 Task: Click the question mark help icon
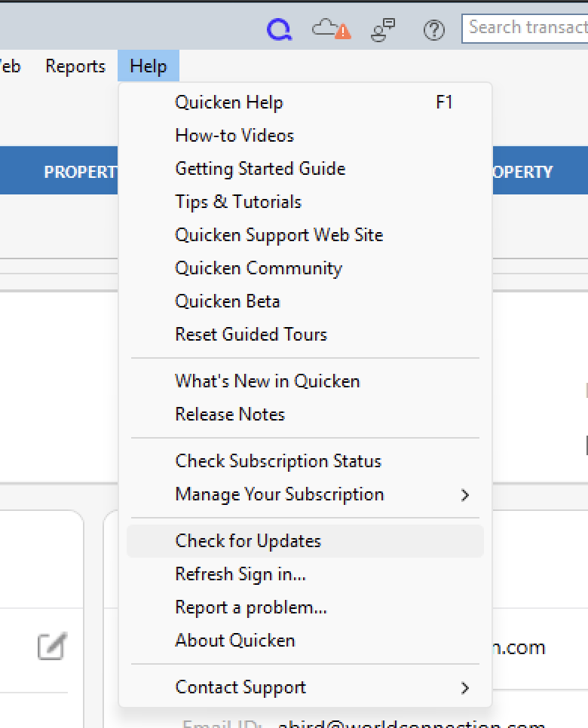point(434,30)
